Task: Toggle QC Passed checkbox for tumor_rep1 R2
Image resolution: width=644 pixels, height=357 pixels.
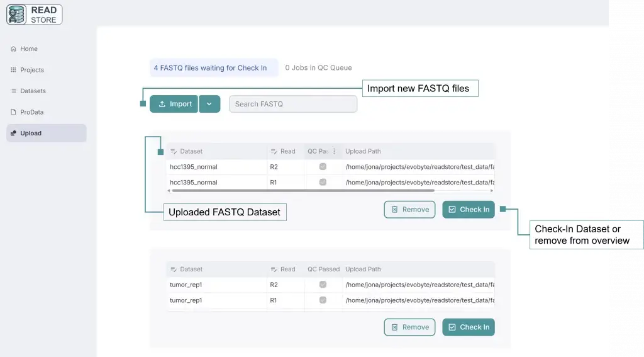Action: click(x=323, y=285)
